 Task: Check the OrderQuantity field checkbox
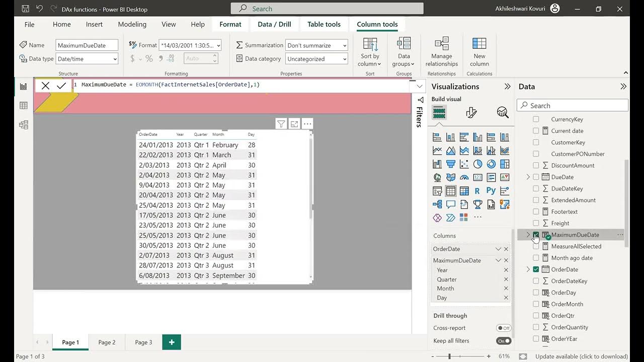[536, 327]
